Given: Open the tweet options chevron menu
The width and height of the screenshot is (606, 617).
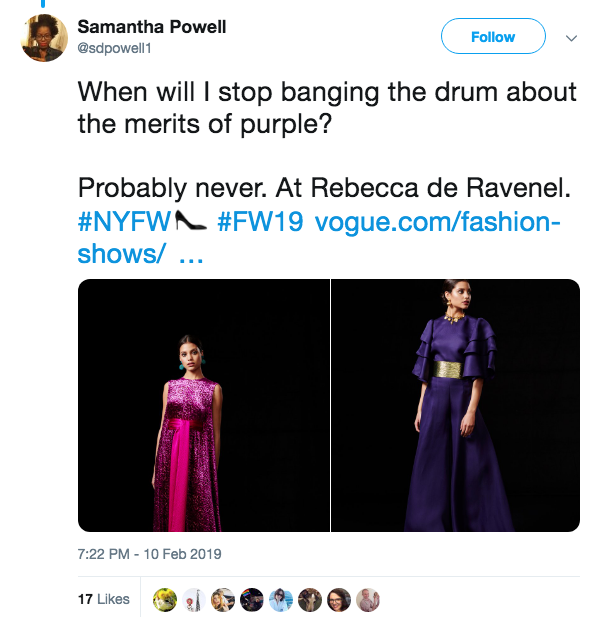Looking at the screenshot, I should [572, 38].
